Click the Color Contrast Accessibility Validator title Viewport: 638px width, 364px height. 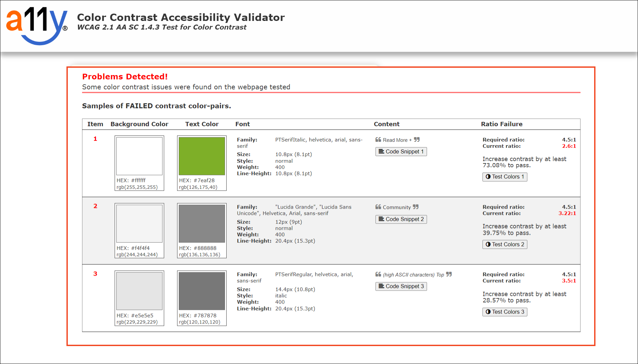pyautogui.click(x=181, y=17)
